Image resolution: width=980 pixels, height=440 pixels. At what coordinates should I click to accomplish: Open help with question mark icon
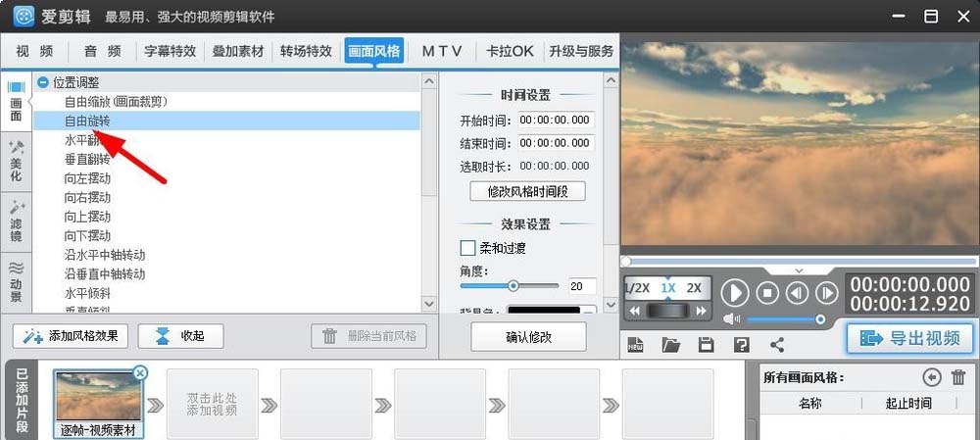[741, 344]
